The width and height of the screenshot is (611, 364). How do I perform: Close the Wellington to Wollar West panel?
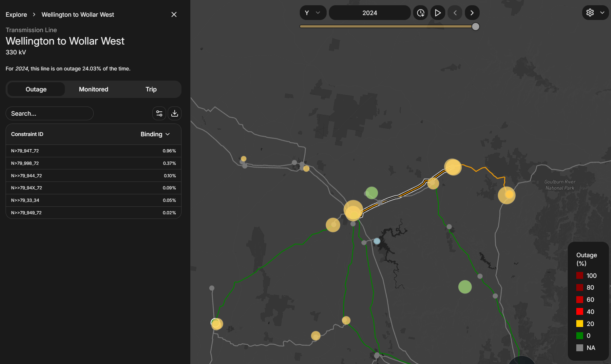click(174, 14)
